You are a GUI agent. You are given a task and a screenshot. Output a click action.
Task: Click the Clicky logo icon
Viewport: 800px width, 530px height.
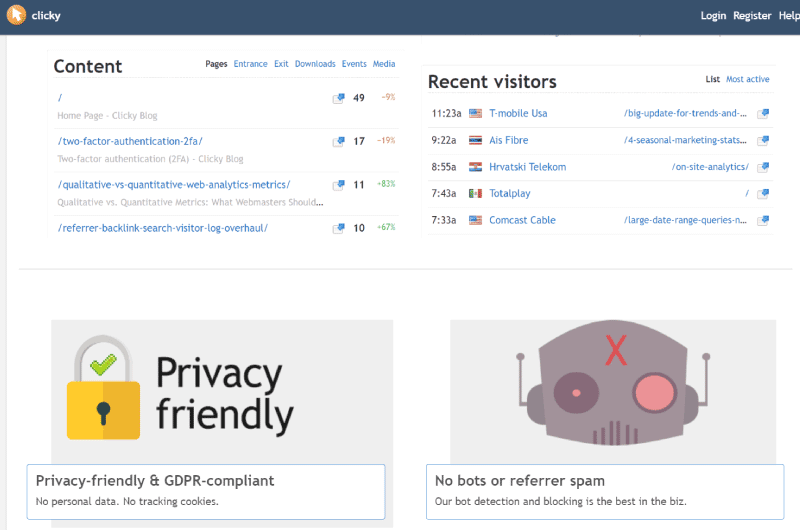coord(16,15)
